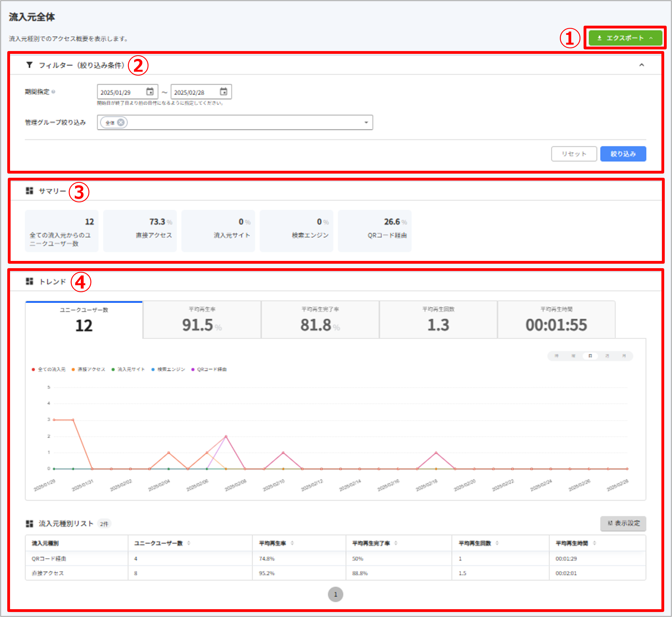Image resolution: width=672 pixels, height=617 pixels.
Task: Expand the エクスポート menu caret
Action: pos(651,38)
